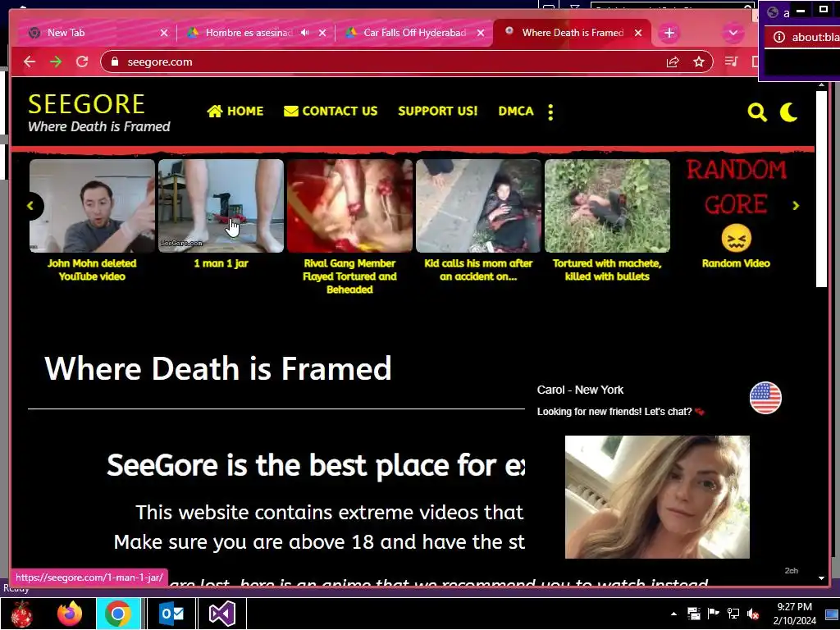
Task: Click the John Mohn video thumbnail
Action: [92, 206]
